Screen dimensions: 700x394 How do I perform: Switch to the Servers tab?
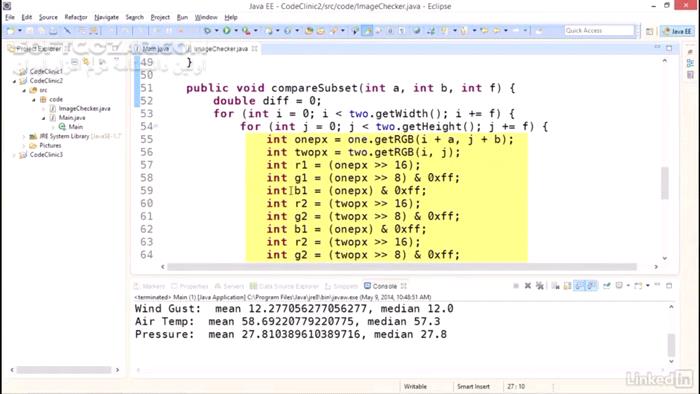[229, 286]
